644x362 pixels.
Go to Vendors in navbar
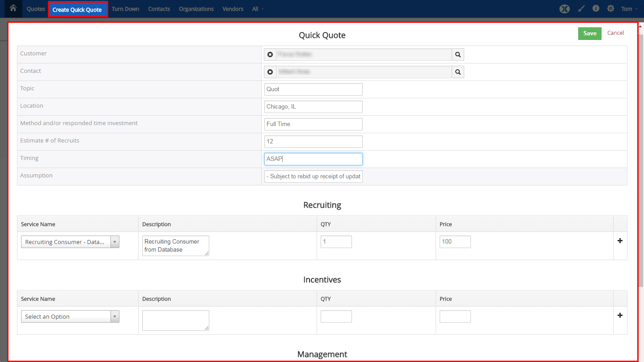click(x=233, y=9)
